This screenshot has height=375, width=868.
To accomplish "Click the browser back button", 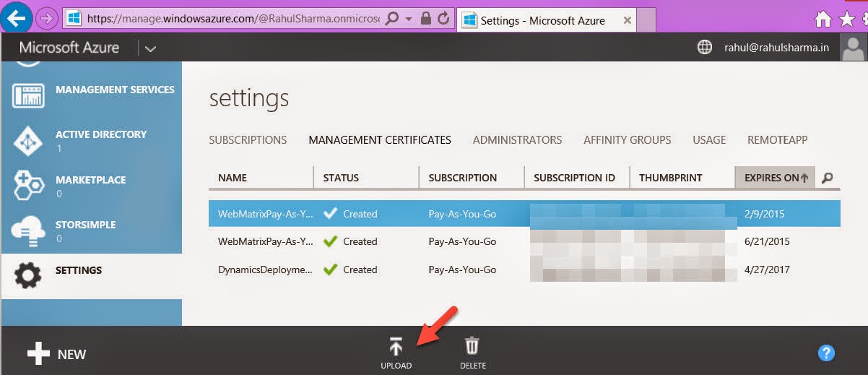I will [17, 18].
